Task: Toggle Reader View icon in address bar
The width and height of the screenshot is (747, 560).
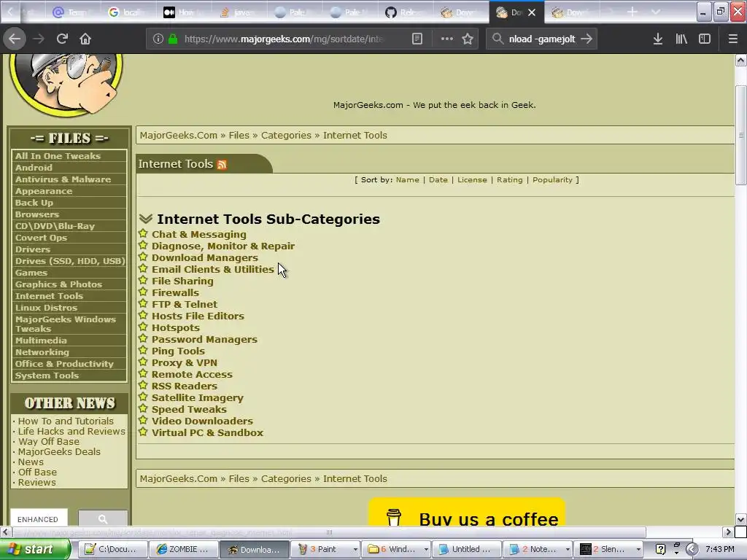Action: [417, 39]
